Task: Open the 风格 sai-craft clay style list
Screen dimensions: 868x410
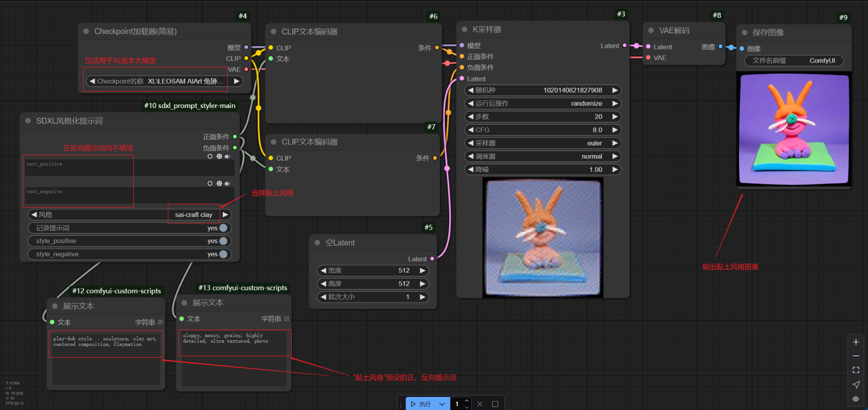Action: [x=129, y=215]
